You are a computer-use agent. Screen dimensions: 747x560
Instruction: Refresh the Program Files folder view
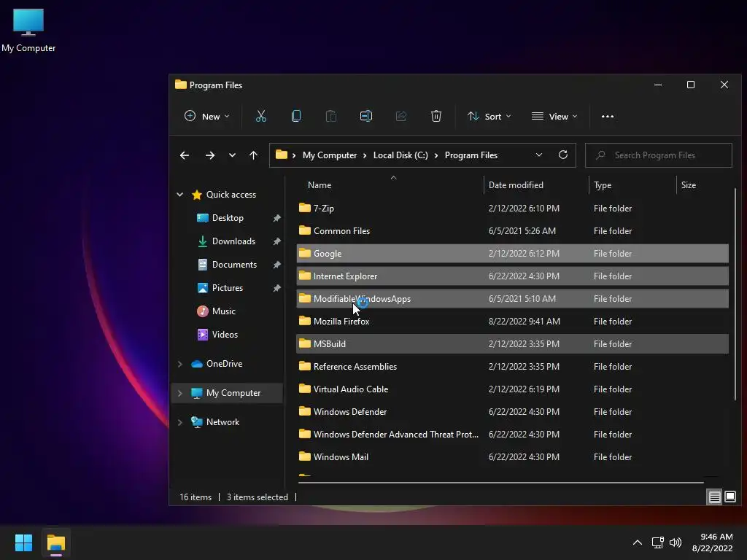click(563, 155)
